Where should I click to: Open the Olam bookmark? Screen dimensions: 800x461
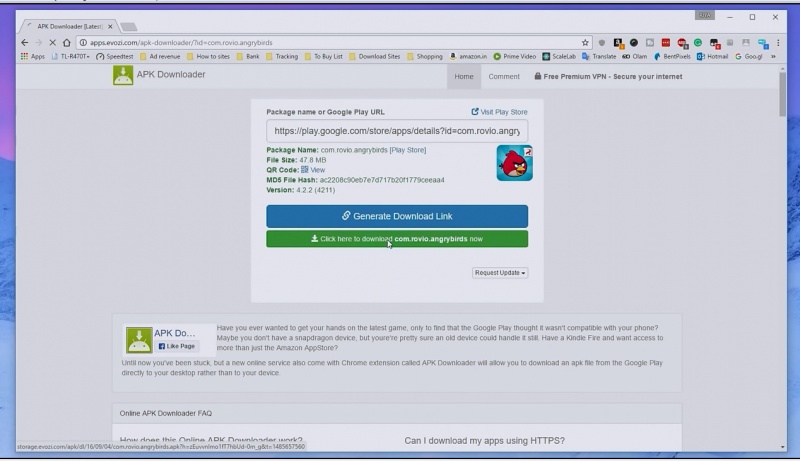pos(635,57)
